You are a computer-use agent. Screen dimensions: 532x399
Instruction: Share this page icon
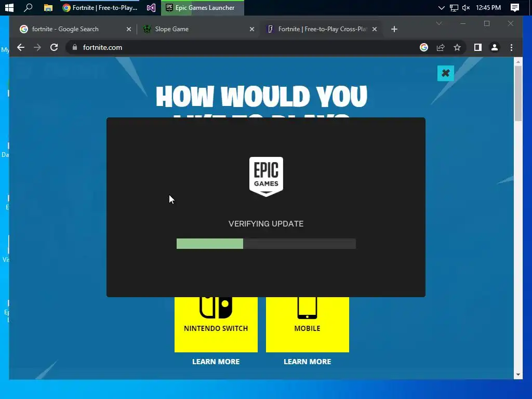(441, 47)
